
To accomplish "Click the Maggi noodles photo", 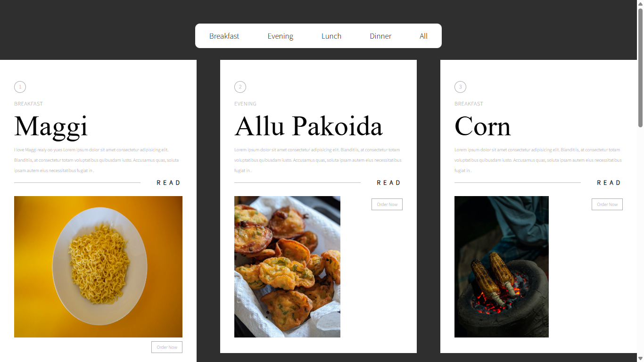I will (98, 267).
